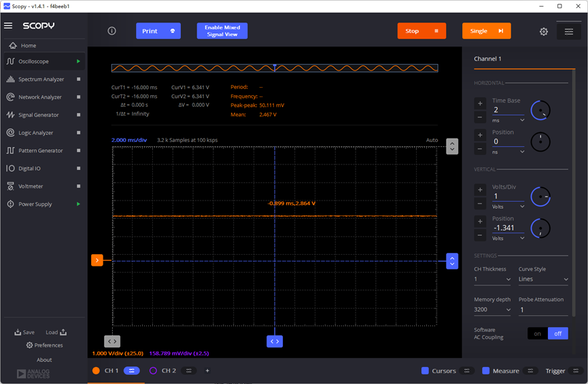588x384 pixels.
Task: Click the Load icon in the sidebar
Action: tap(63, 332)
